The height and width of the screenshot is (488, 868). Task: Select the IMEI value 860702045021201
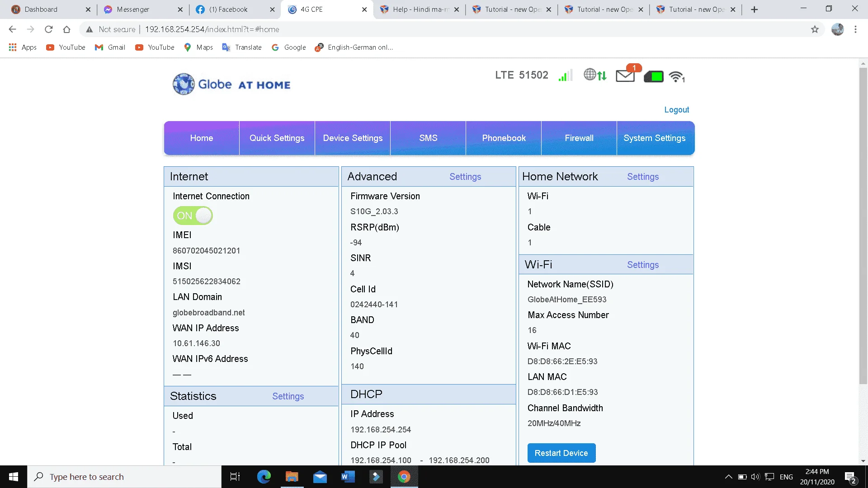click(x=206, y=251)
